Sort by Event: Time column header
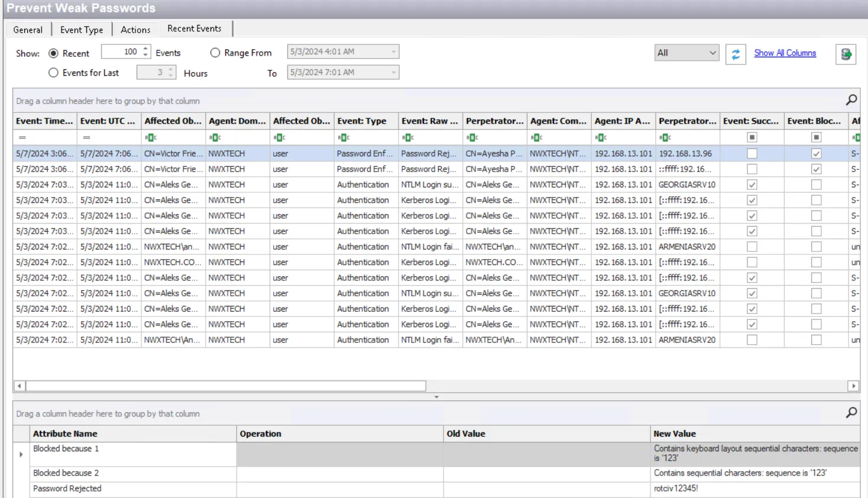Screen dimensions: 868x498 [45, 121]
